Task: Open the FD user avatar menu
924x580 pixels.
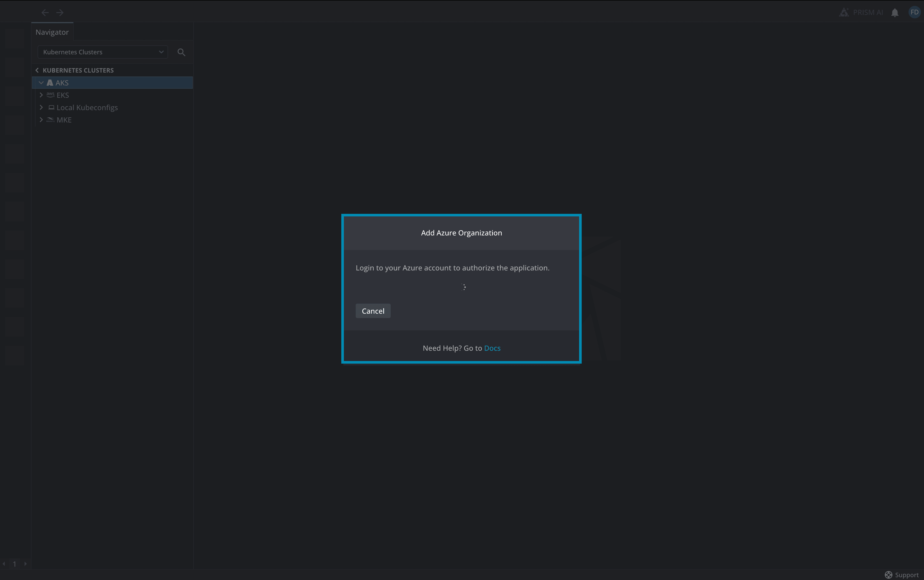Action: [914, 12]
